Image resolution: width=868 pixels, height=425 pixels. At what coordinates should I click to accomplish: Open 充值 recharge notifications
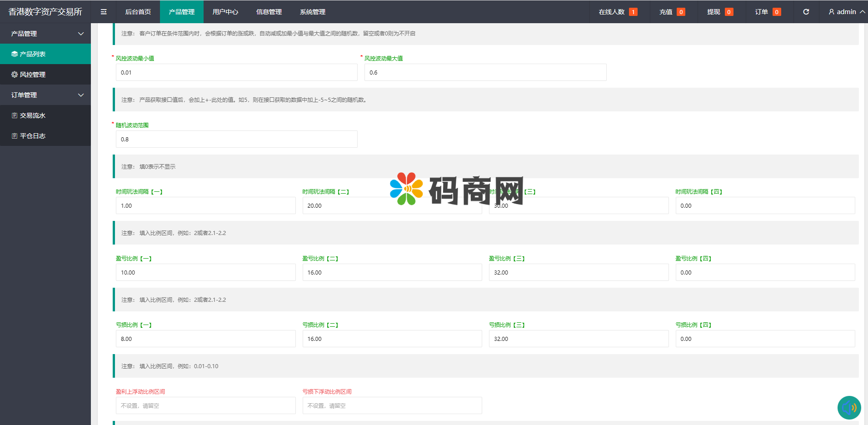point(672,12)
